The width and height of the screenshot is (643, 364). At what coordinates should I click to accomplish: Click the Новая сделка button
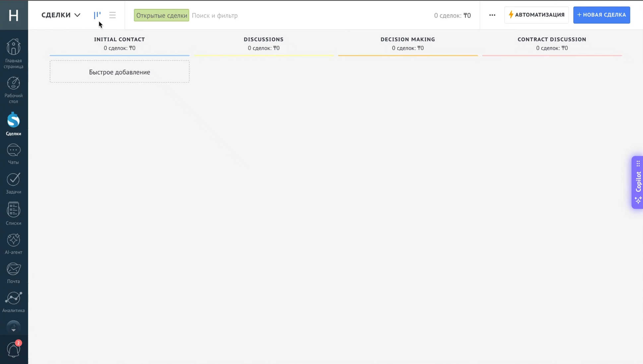click(601, 15)
